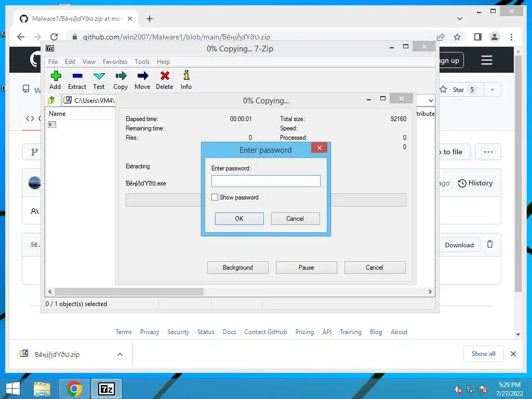Cancel the Enter password dialog
532x399 pixels.
point(295,219)
